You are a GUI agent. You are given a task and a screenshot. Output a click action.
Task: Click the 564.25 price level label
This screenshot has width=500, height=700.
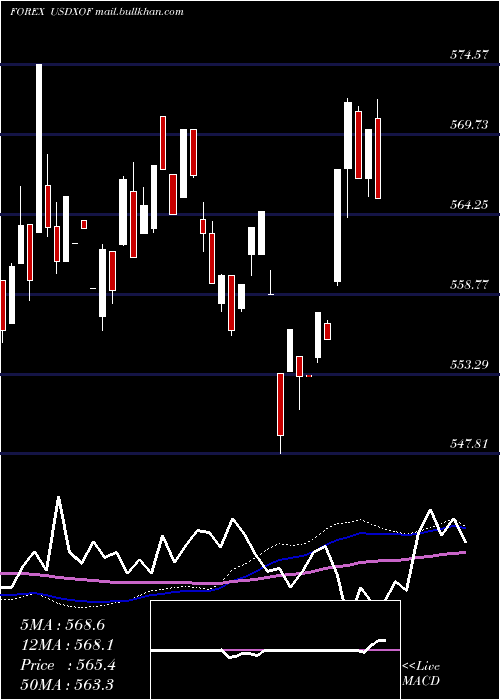click(x=469, y=205)
